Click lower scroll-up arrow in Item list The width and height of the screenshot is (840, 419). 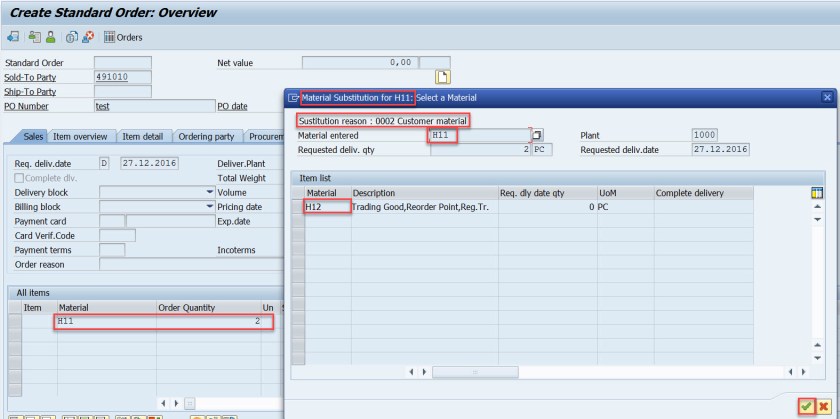coord(817,346)
